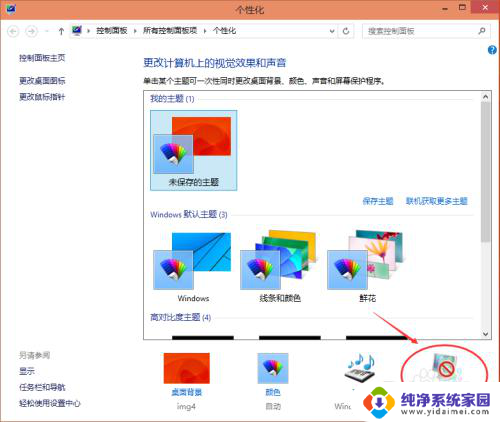Click the 我的主题 (1) group heading
The width and height of the screenshot is (500, 422).
tap(172, 99)
